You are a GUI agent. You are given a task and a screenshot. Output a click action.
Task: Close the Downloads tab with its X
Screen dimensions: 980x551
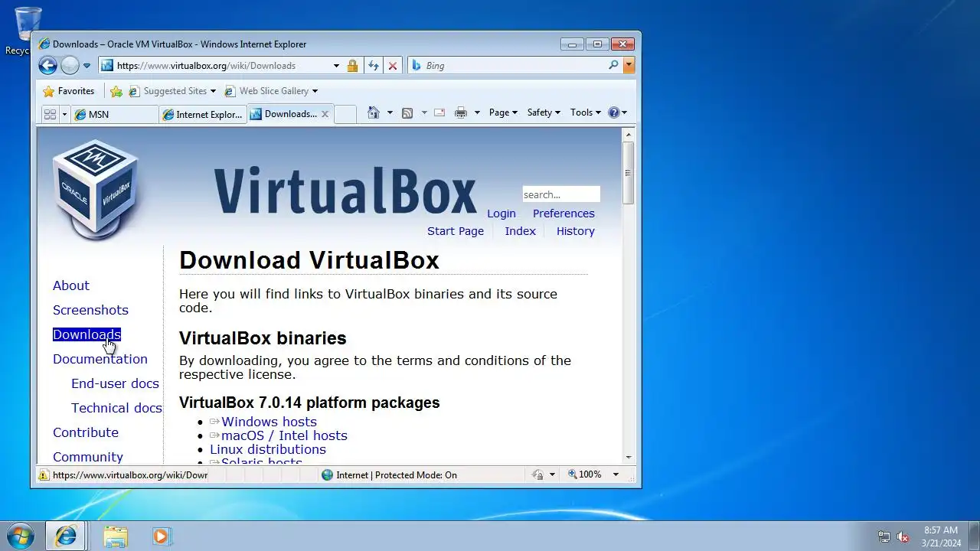click(x=325, y=114)
